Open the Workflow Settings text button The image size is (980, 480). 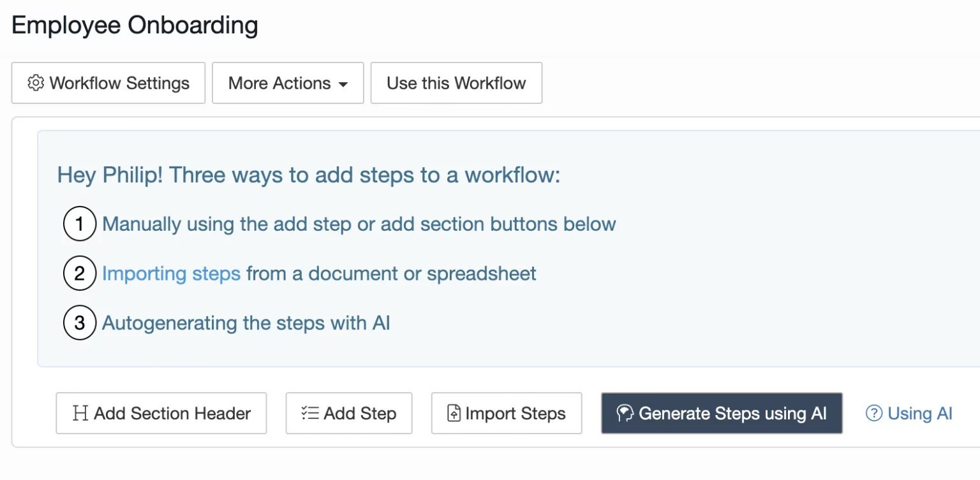(119, 83)
